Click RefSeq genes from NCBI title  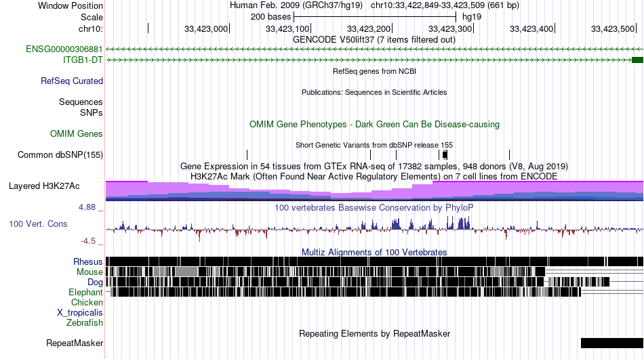click(374, 71)
